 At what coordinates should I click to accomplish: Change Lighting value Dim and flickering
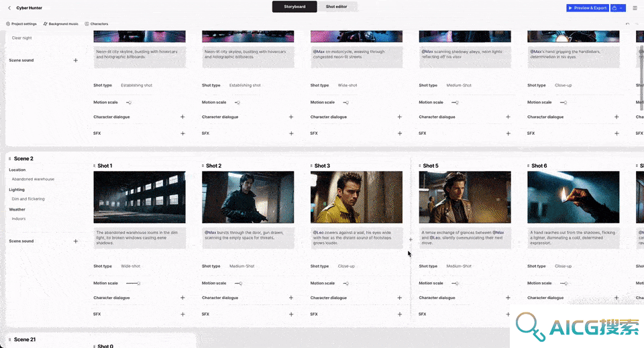coord(28,199)
